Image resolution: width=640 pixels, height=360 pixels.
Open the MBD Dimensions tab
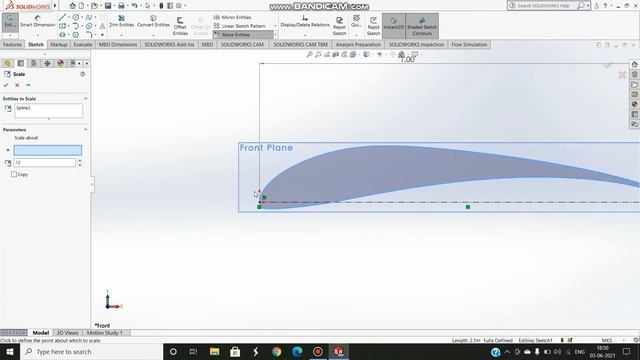tap(118, 44)
